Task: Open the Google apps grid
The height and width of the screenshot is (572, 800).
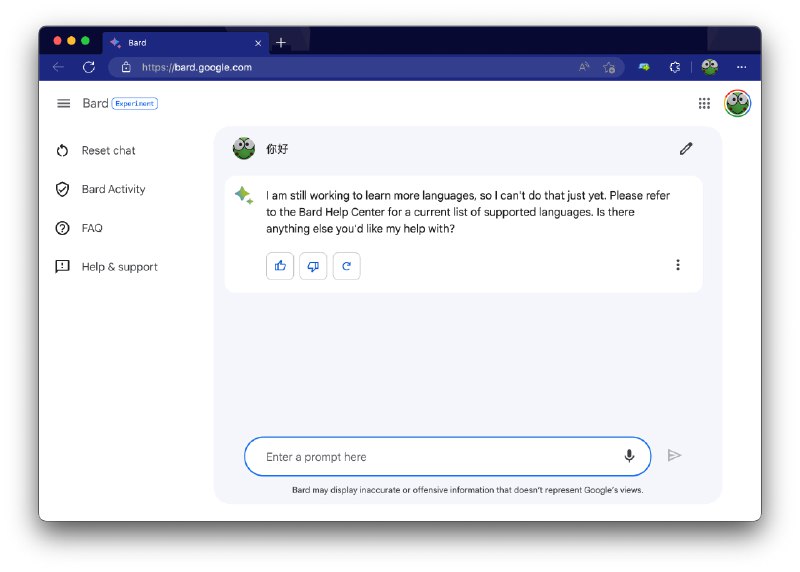Action: [x=704, y=103]
